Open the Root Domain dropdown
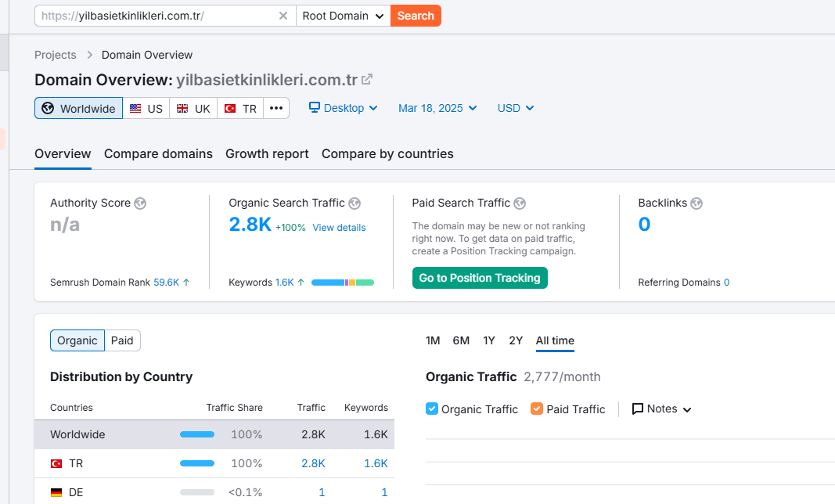Screen dimensions: 835x504 (x=343, y=16)
